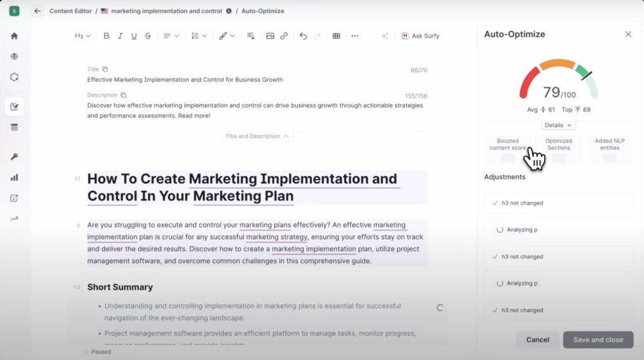This screenshot has height=360, width=644.
Task: Open the more options ellipsis menu
Action: tap(355, 36)
